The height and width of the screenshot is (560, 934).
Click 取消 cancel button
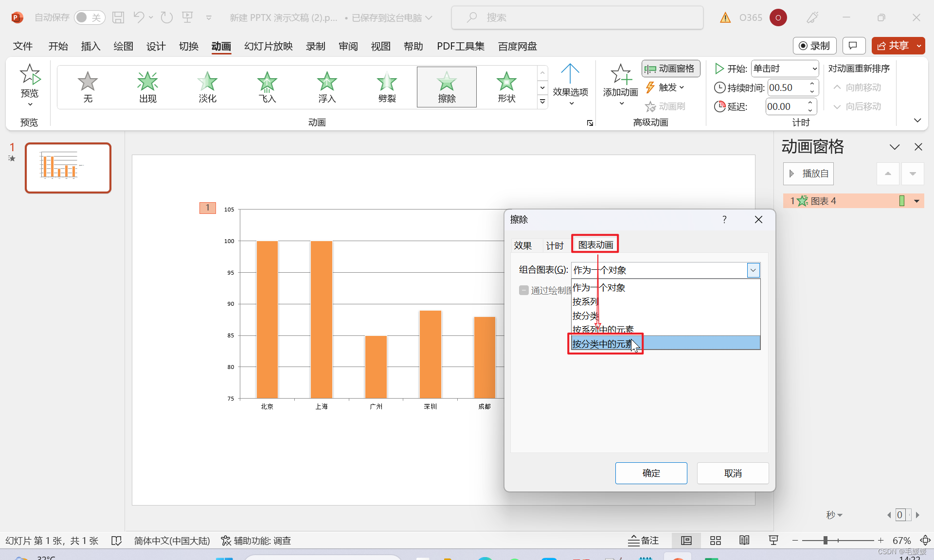click(734, 472)
